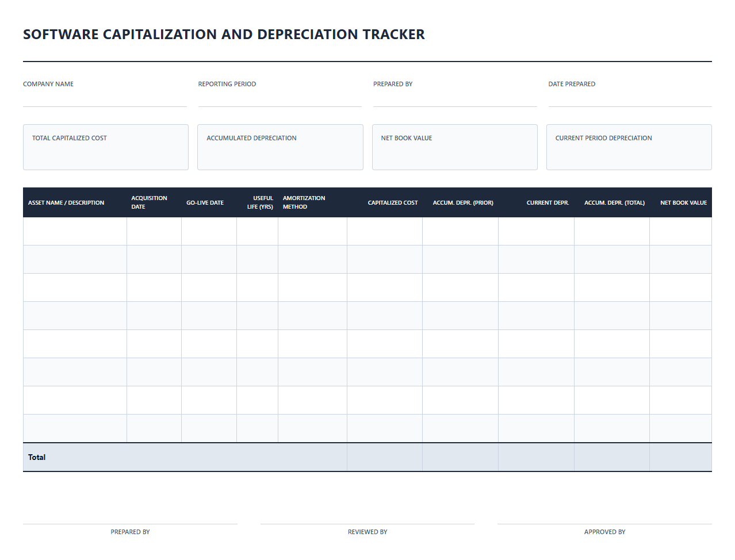Click the Capitalized Cost cell in Total row
The width and height of the screenshot is (735, 560).
(x=385, y=457)
